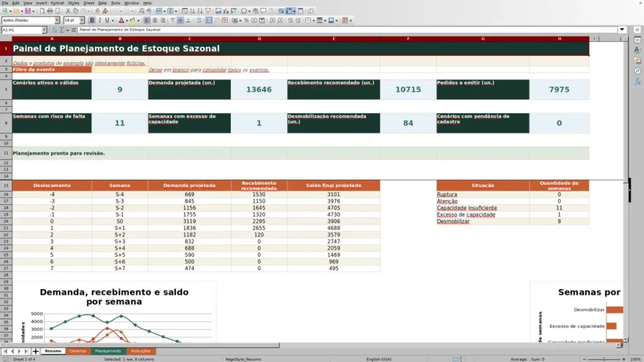This screenshot has width=644, height=362.
Task: Switch to the Instruções sheet tab
Action: 141,351
